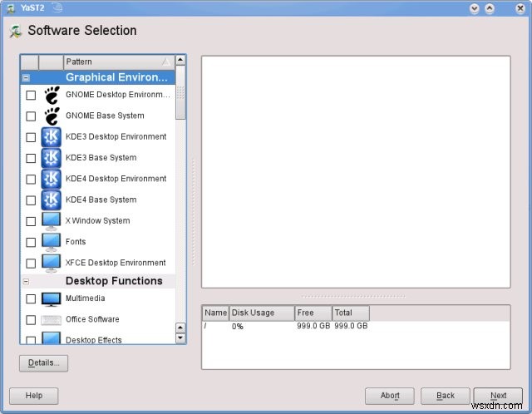Click the Name column header in disk table
532x414 pixels.
(x=216, y=313)
